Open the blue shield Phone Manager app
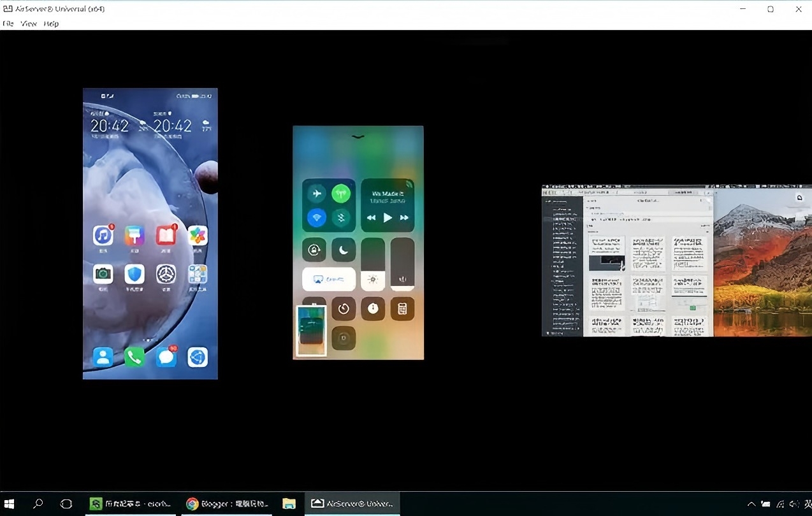Image resolution: width=812 pixels, height=516 pixels. click(134, 274)
